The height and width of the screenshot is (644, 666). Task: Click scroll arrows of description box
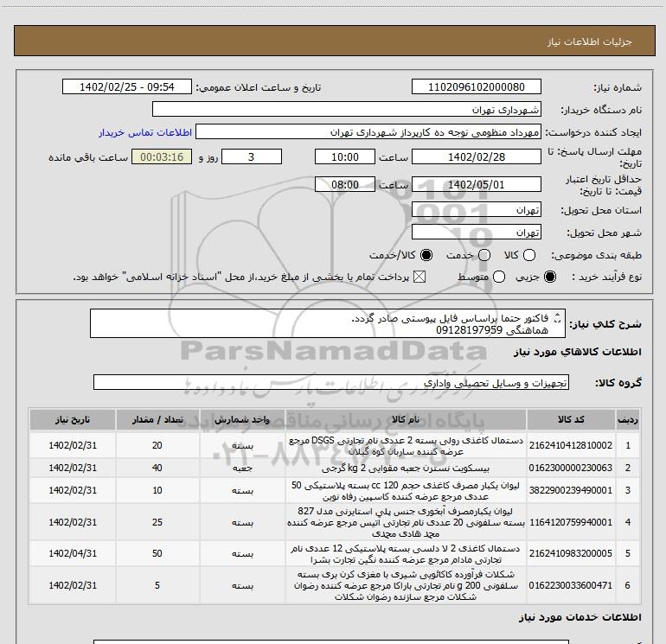point(558,317)
